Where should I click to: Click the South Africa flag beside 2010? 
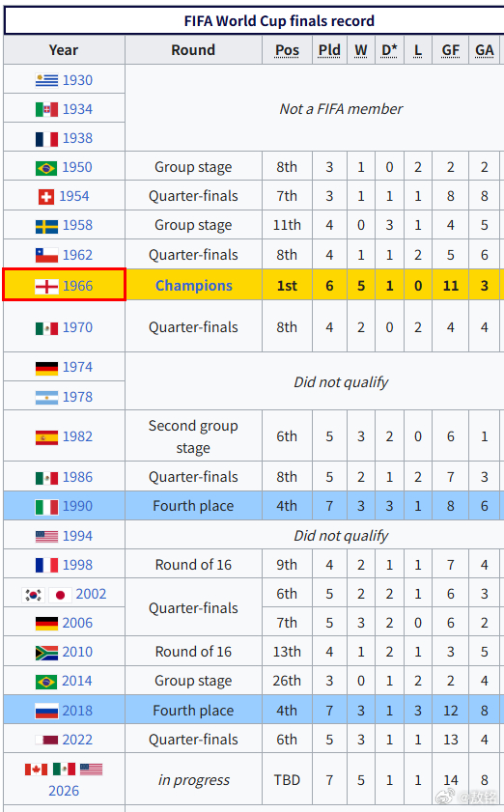point(46,653)
